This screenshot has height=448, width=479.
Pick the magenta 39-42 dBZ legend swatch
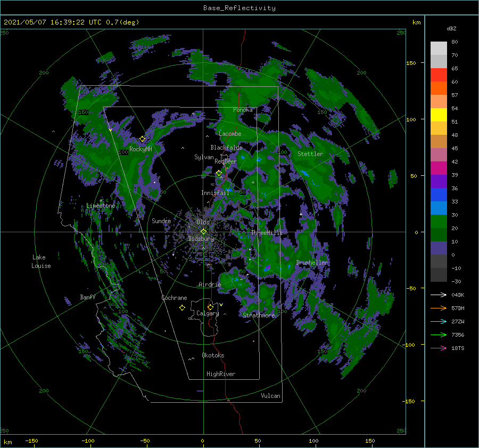pyautogui.click(x=439, y=168)
